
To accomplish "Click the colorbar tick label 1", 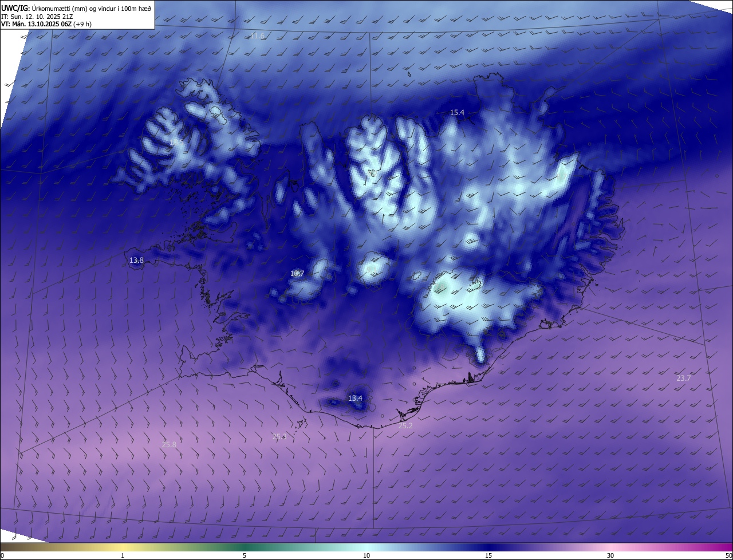I will 123,555.
